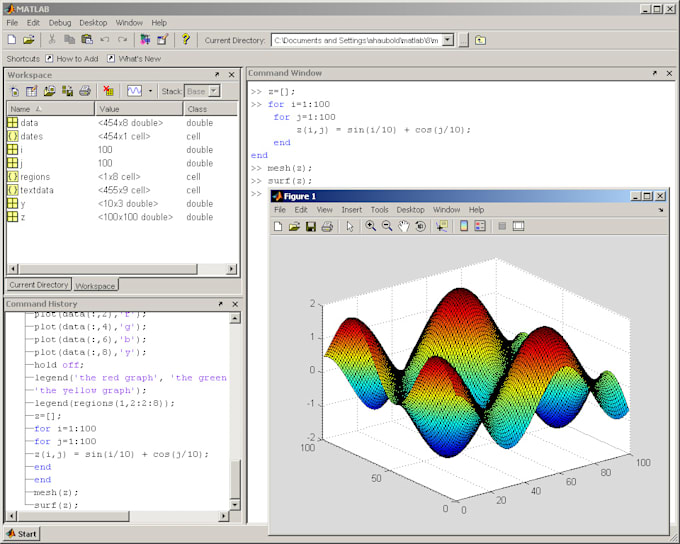Click Open file icon in Figure 1
The image size is (680, 544).
tap(294, 226)
